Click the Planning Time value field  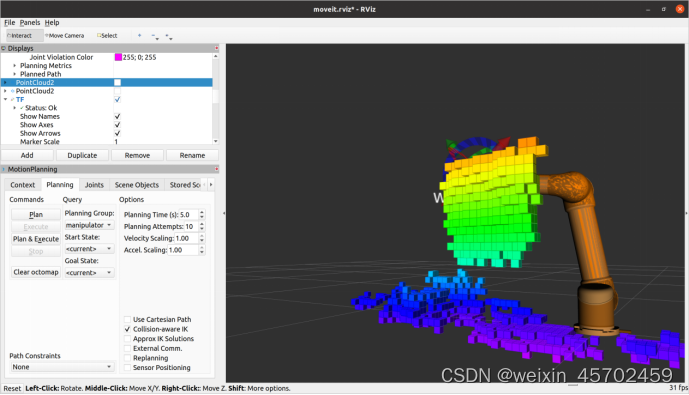tap(189, 214)
